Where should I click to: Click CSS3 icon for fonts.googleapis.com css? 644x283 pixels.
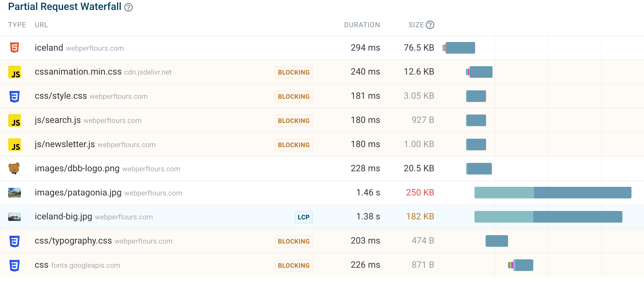(15, 265)
